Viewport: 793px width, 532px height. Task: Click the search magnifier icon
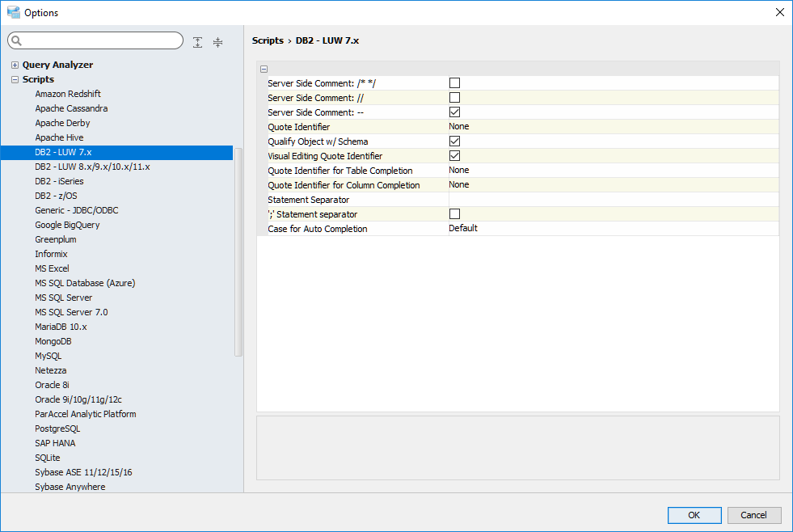click(x=17, y=41)
